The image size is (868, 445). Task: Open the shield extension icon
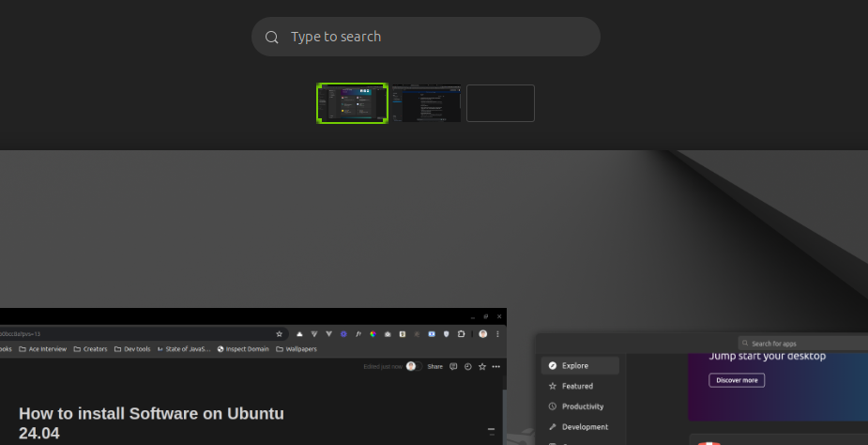pyautogui.click(x=446, y=334)
